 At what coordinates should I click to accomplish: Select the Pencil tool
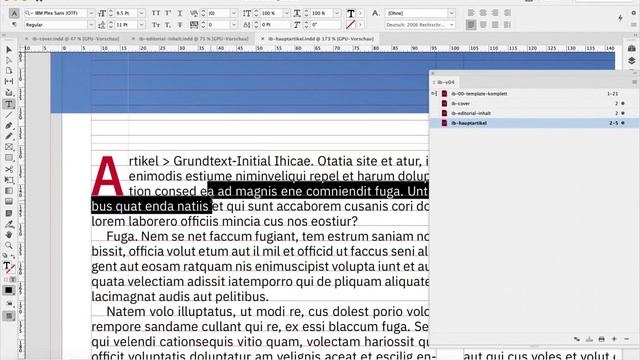click(x=9, y=136)
